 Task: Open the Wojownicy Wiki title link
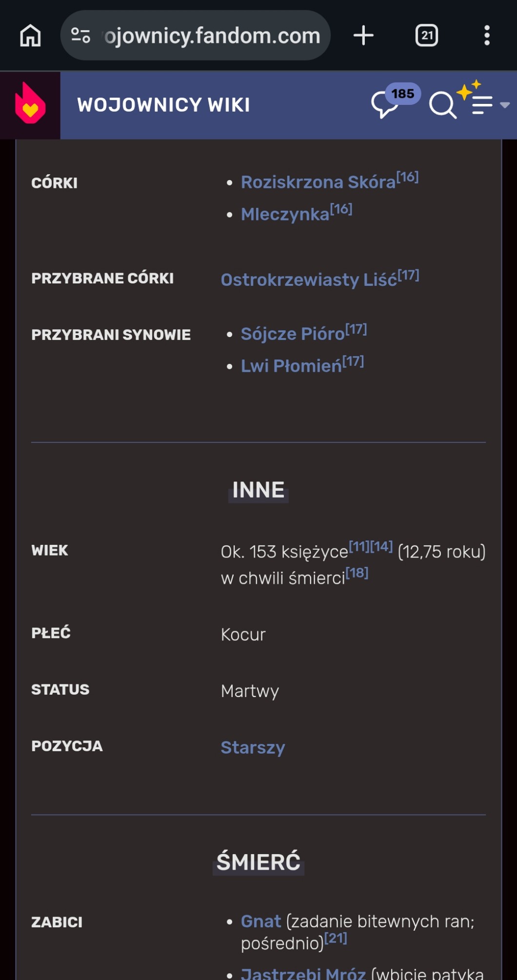pos(163,105)
